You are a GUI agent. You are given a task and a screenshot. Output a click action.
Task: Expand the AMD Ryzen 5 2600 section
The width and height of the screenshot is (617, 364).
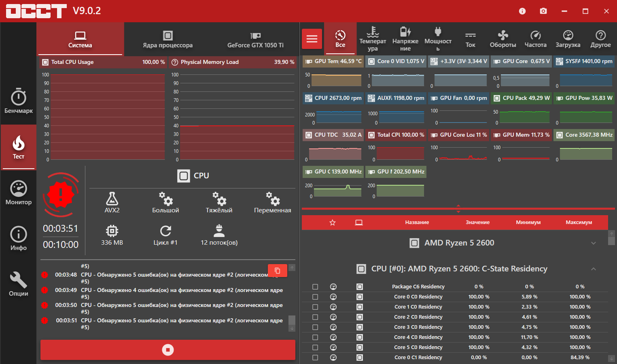[x=594, y=243]
